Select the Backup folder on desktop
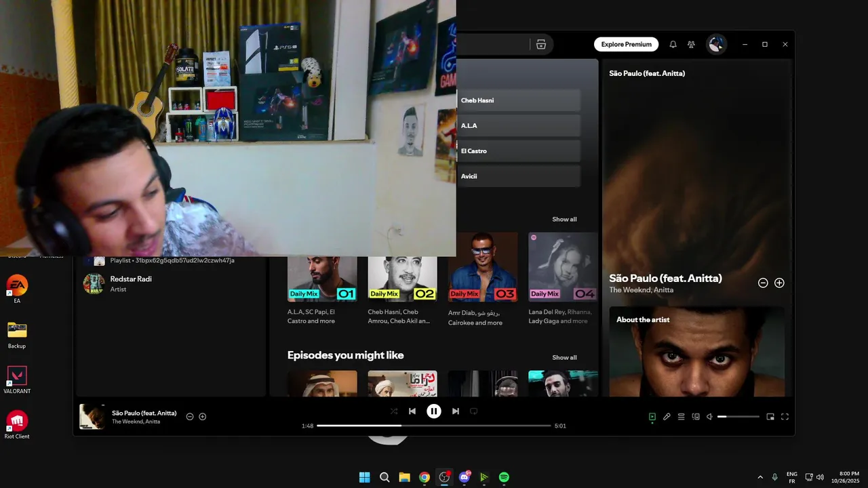 (x=17, y=334)
